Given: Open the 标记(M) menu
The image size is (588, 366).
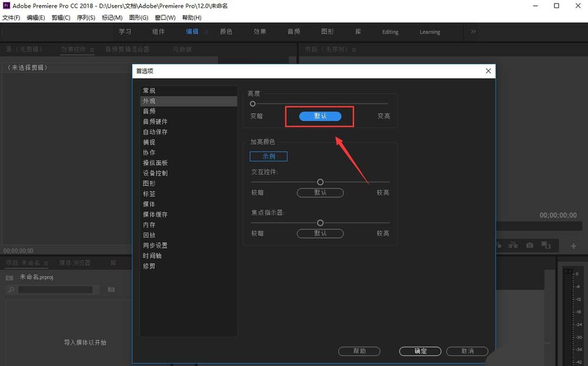Looking at the screenshot, I should (112, 18).
